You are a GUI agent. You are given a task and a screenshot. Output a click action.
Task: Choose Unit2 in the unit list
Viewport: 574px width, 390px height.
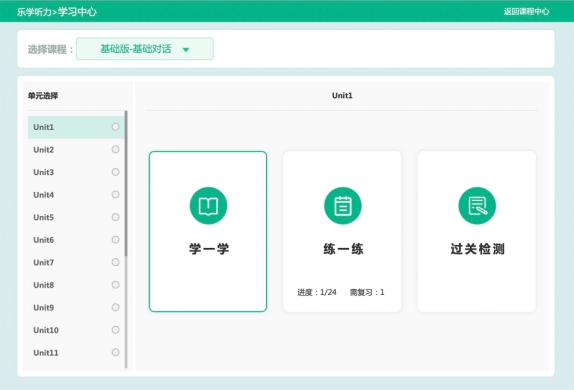76,150
